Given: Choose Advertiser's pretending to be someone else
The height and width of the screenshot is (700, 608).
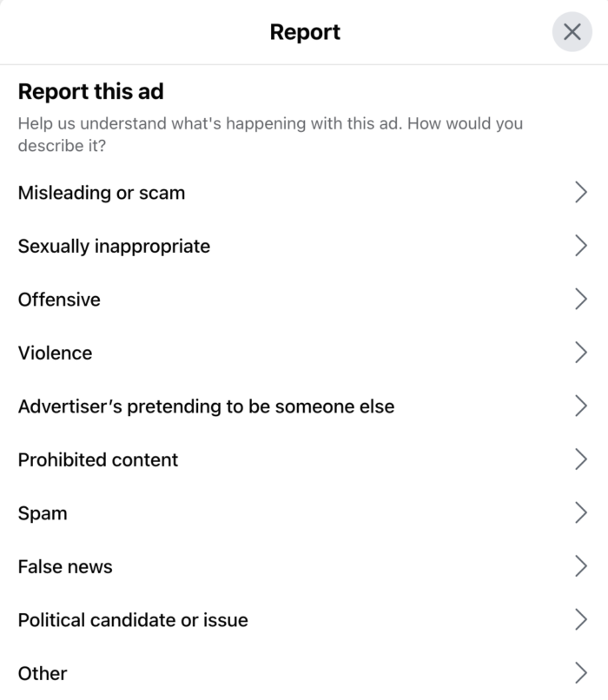Looking at the screenshot, I should (206, 406).
